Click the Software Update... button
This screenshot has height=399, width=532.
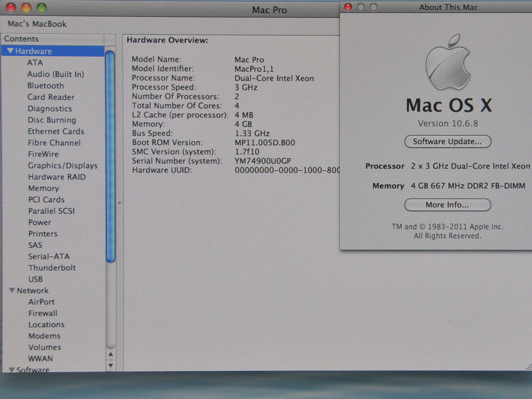448,142
